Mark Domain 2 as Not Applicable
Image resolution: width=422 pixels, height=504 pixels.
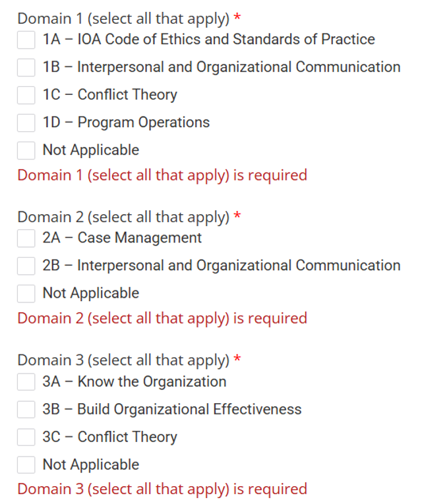tap(26, 293)
